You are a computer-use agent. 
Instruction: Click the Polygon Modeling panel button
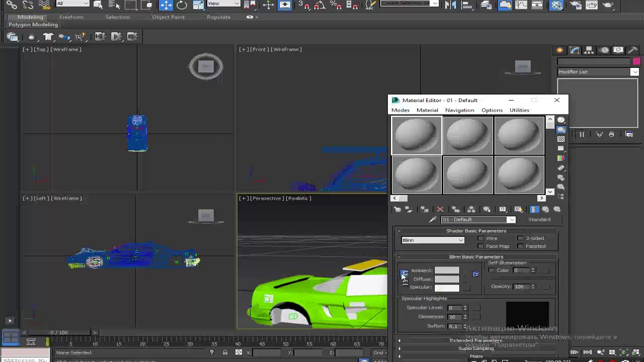pos(33,25)
